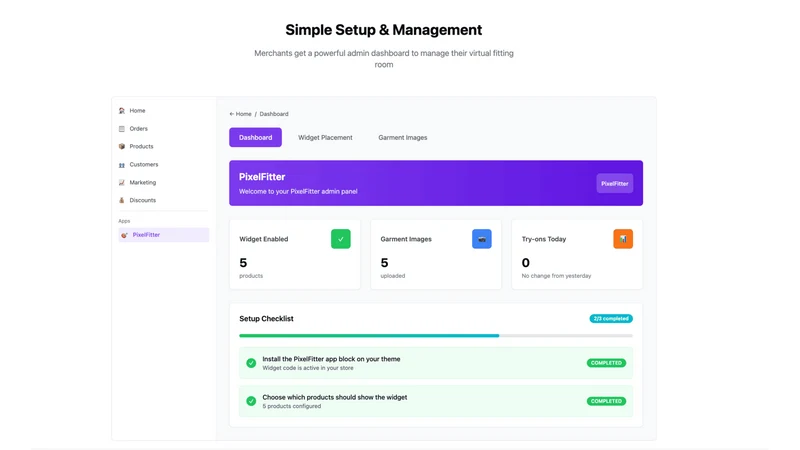This screenshot has width=800, height=450.
Task: Click the Marketing chart icon
Action: [x=121, y=183]
